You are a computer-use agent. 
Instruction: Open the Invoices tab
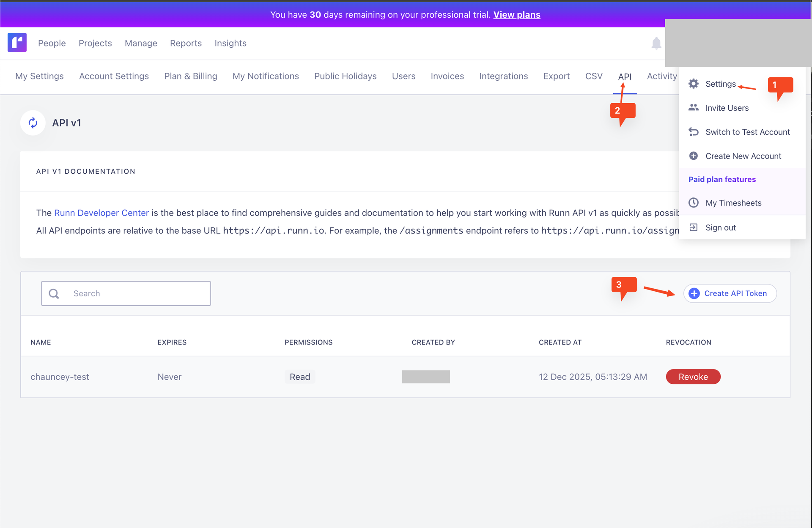click(x=447, y=76)
